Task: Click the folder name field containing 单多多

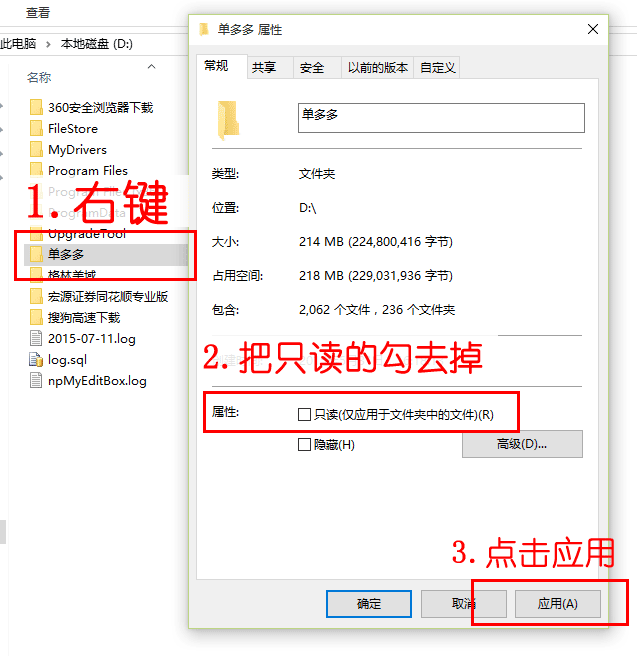Action: [441, 118]
